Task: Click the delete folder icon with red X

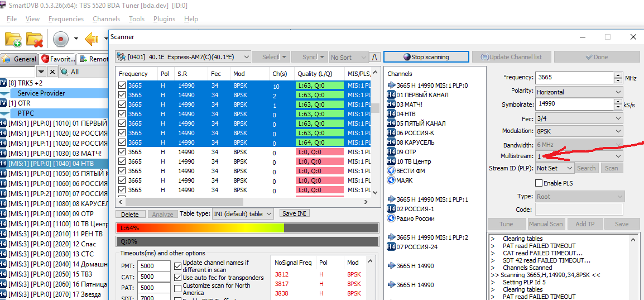Action: [x=35, y=39]
